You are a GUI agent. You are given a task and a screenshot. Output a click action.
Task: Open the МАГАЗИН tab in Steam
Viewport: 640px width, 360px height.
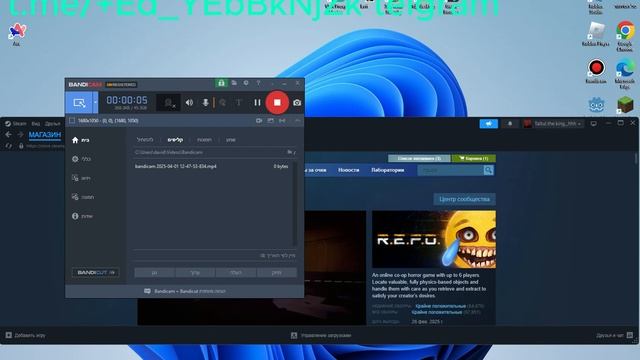coord(45,135)
